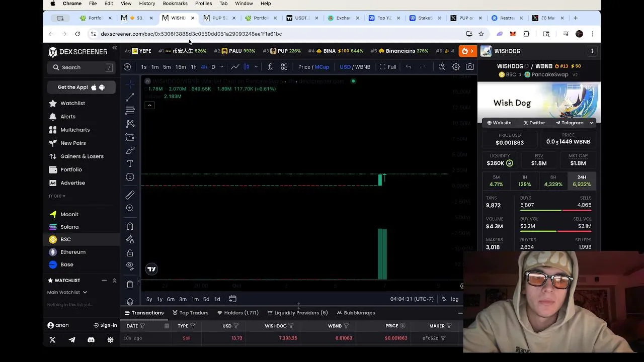
Task: Select the crosshair cursor tool
Action: coord(130,83)
